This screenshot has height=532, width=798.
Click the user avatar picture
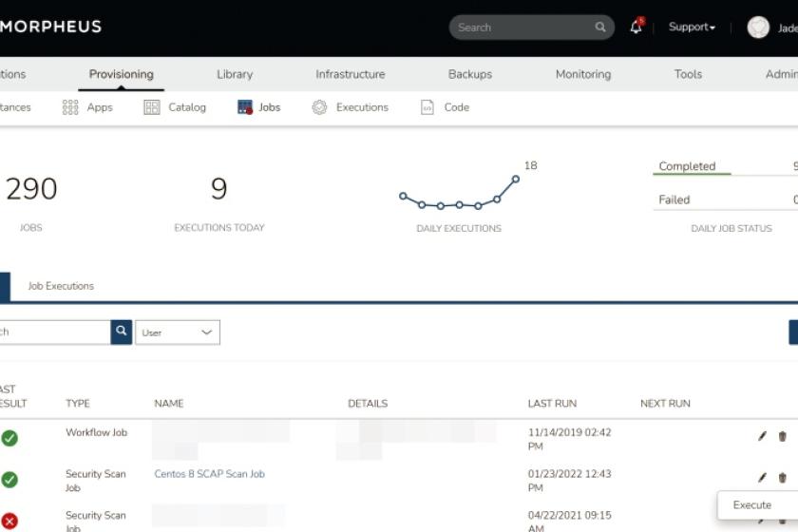[758, 27]
